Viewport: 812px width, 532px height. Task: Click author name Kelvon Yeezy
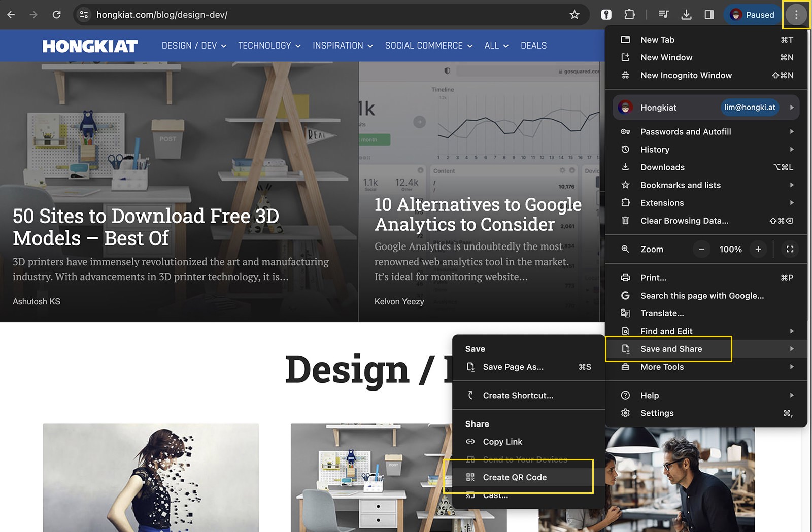pos(399,301)
